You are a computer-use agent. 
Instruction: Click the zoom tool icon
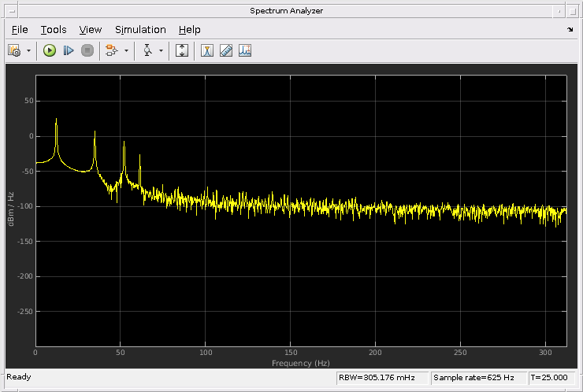[x=147, y=50]
